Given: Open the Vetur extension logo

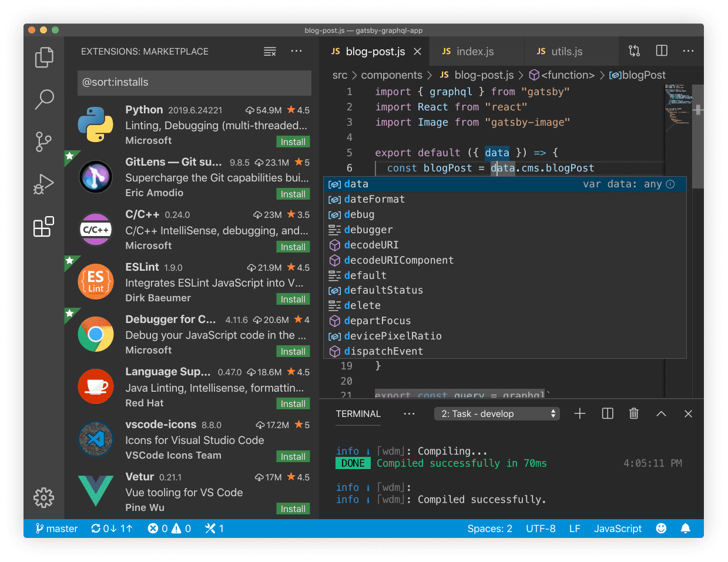Looking at the screenshot, I should [x=96, y=491].
